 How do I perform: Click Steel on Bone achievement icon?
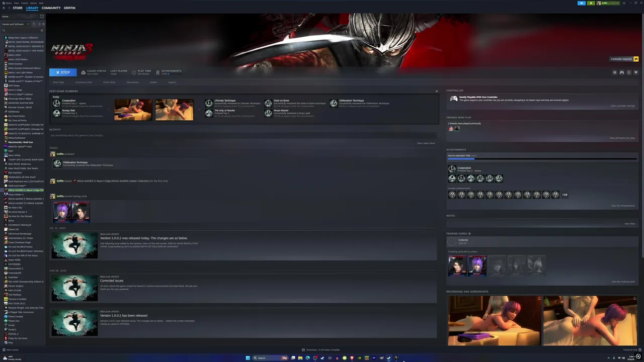pyautogui.click(x=268, y=103)
